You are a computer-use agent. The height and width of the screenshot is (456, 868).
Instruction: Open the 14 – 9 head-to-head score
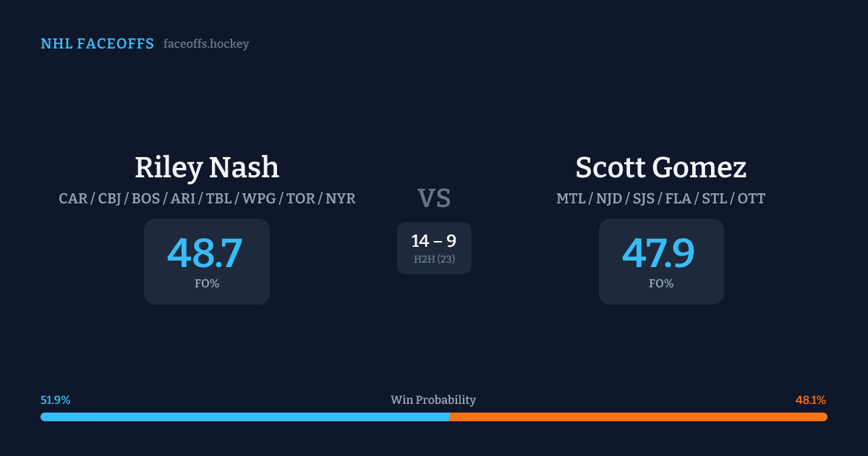point(433,241)
